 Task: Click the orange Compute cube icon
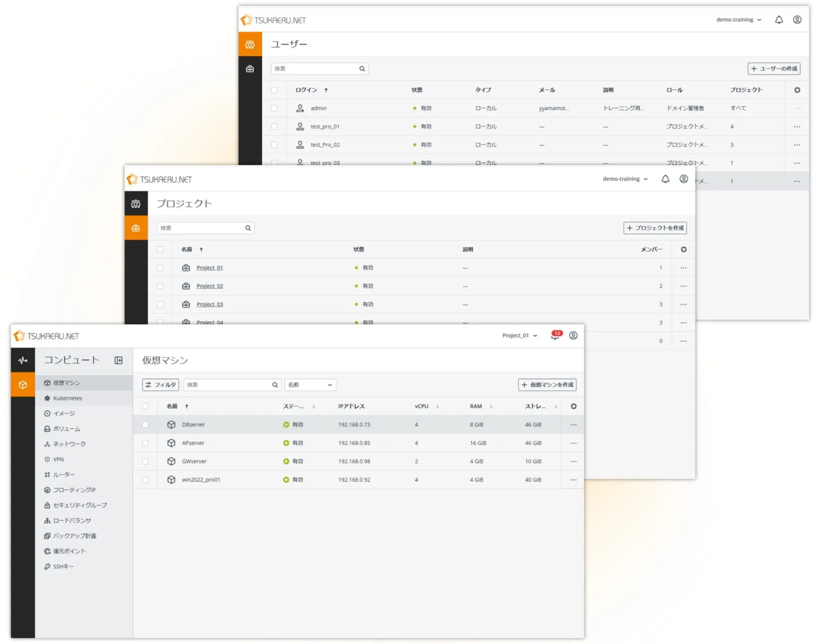(x=23, y=385)
